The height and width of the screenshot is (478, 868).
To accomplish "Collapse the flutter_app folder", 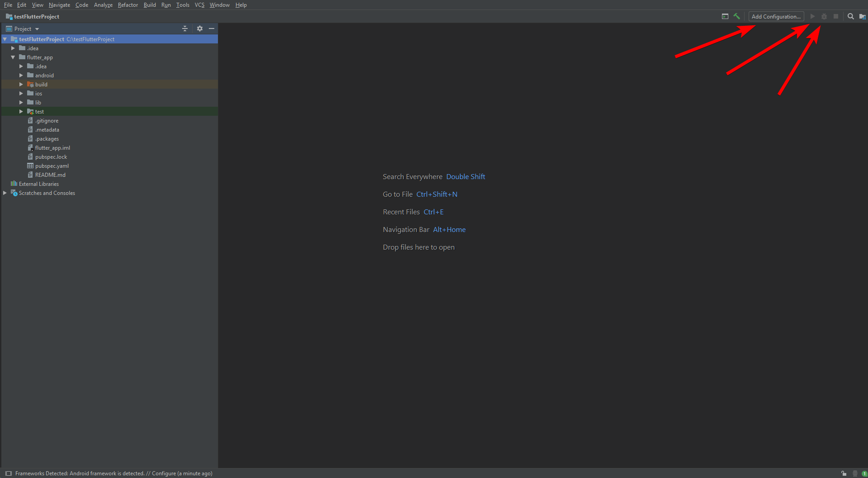I will tap(13, 57).
